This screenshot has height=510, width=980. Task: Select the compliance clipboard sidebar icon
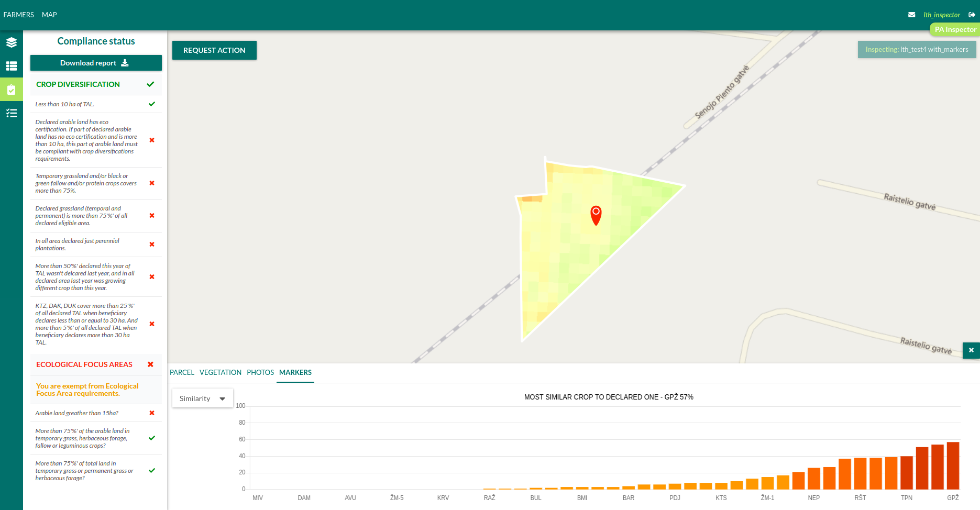pos(12,90)
